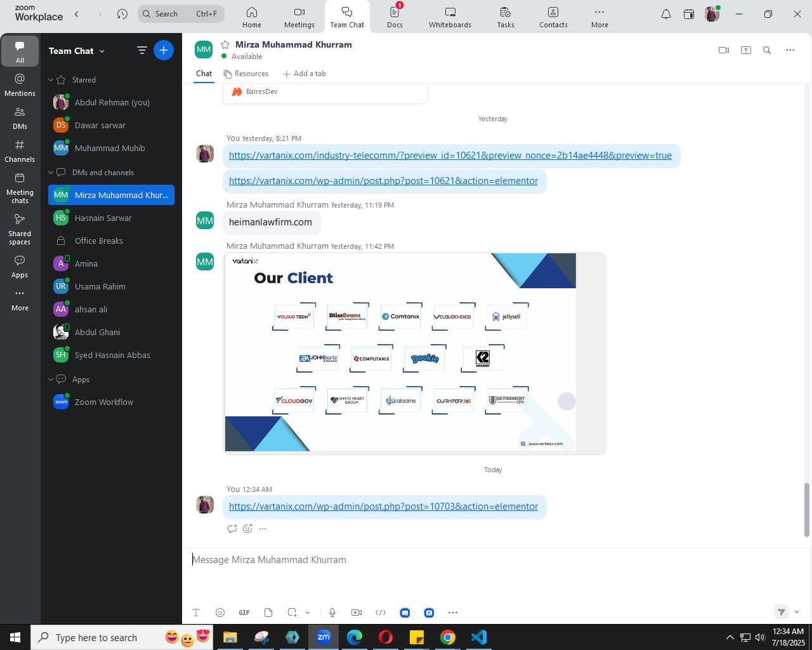812x650 pixels.
Task: Switch to the Home tab
Action: [x=252, y=17]
